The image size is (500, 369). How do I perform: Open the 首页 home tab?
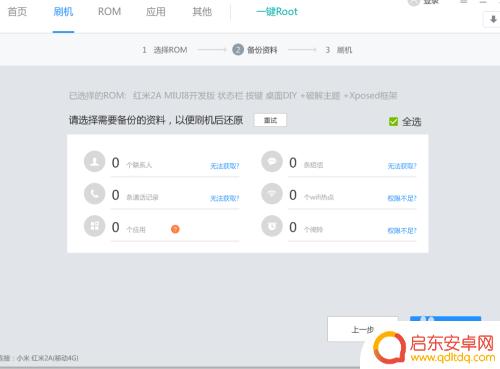[x=17, y=12]
